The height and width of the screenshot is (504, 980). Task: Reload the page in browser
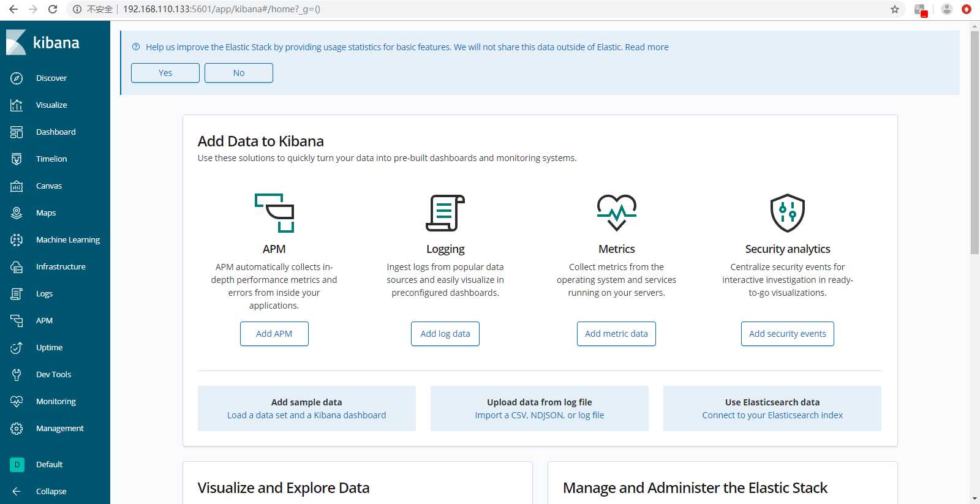53,9
